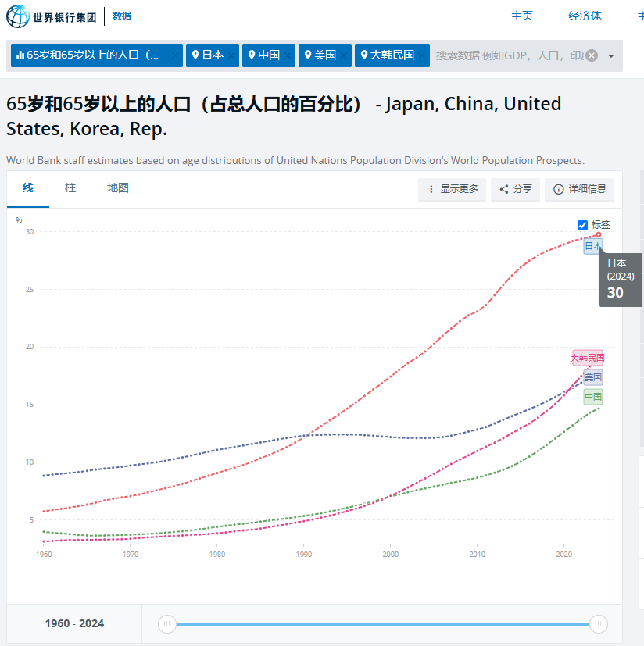
Task: Click the World Bank Group globe logo
Action: coord(18,16)
